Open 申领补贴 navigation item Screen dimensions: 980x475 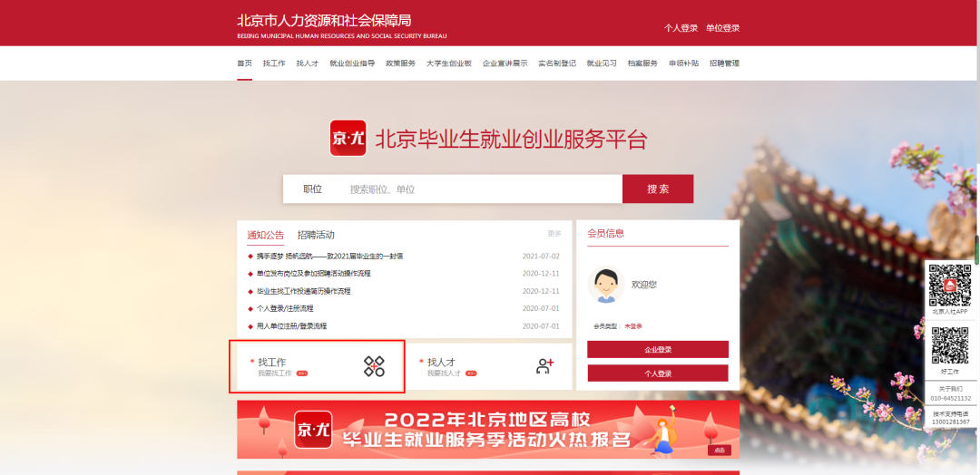tap(683, 63)
